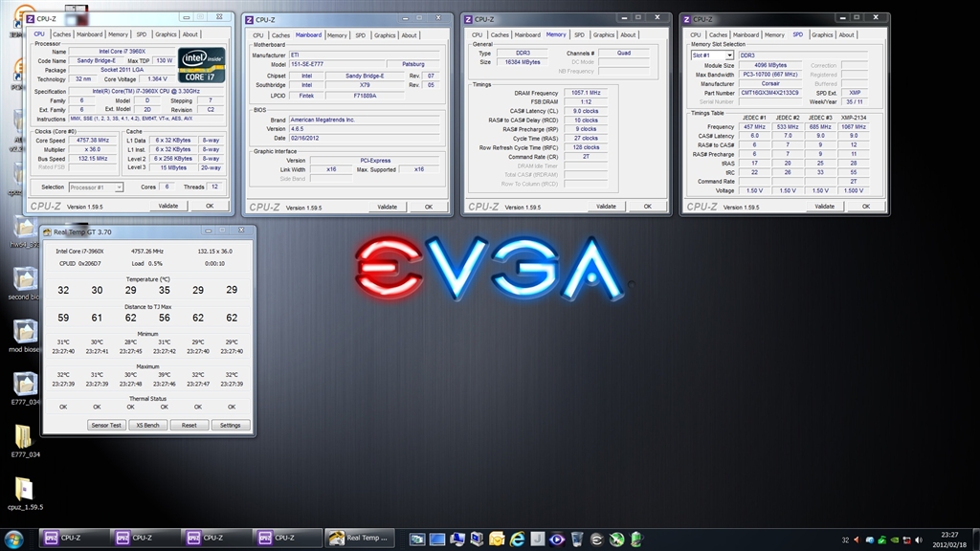Click the Windows Start orb

pyautogui.click(x=15, y=539)
